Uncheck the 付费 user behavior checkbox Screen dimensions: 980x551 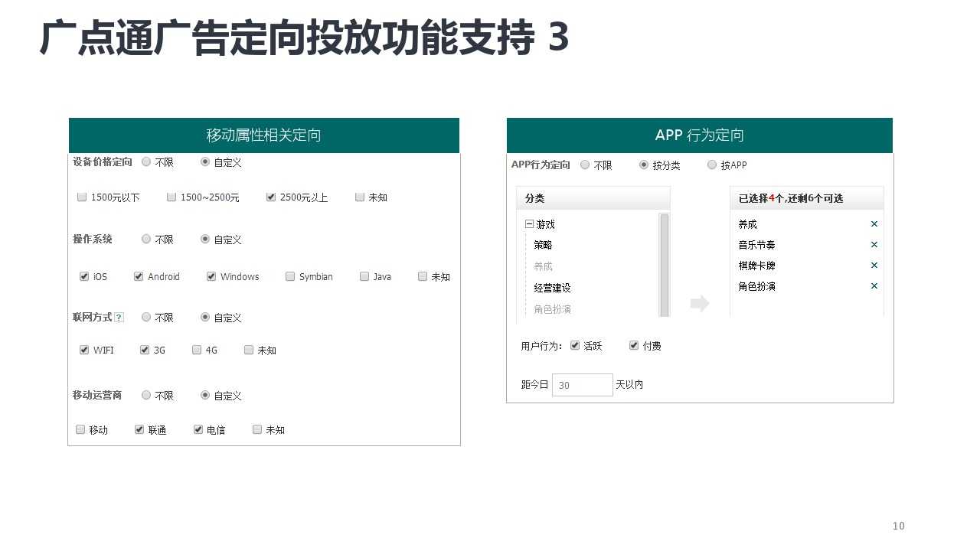pos(634,346)
